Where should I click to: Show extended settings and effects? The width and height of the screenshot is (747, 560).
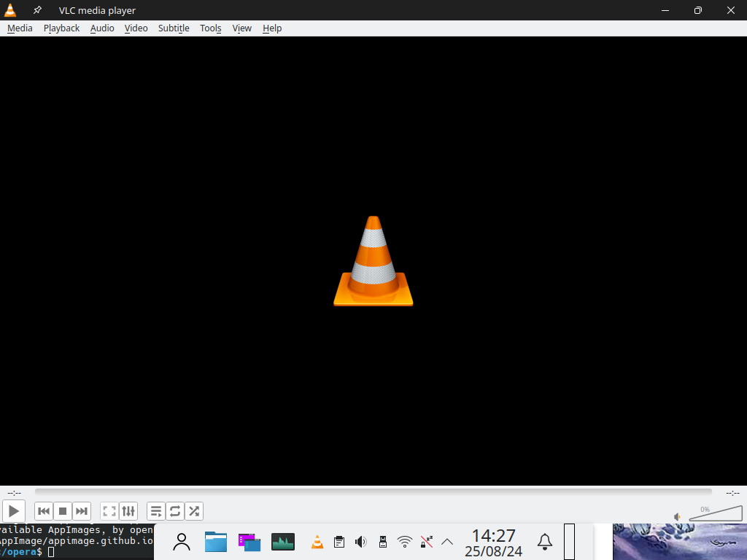pyautogui.click(x=128, y=511)
